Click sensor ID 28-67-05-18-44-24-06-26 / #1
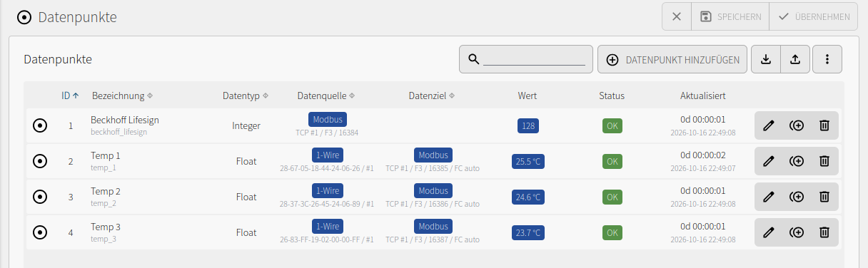 327,168
